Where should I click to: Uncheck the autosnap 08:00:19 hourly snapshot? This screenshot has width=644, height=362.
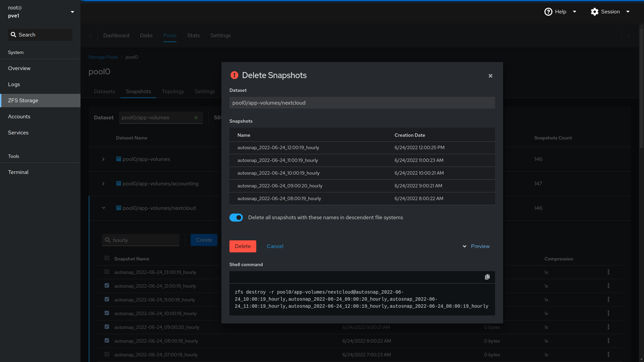tap(107, 341)
